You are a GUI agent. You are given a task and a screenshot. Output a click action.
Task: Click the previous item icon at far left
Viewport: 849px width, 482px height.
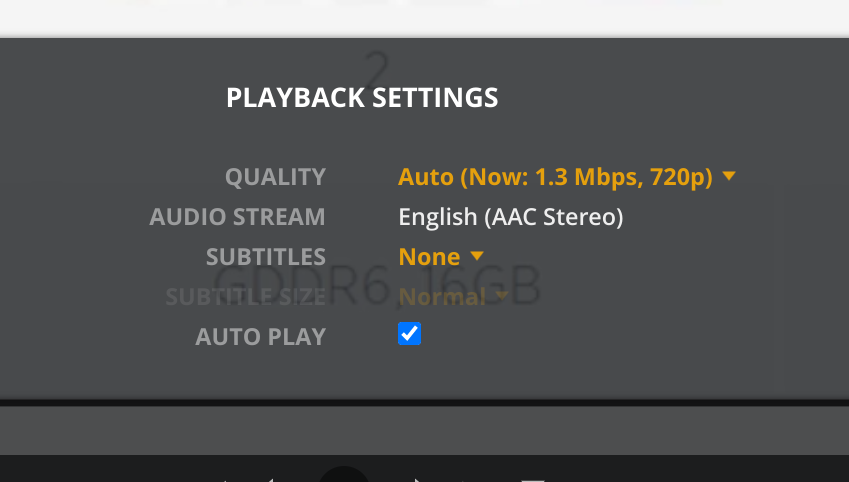(225, 478)
